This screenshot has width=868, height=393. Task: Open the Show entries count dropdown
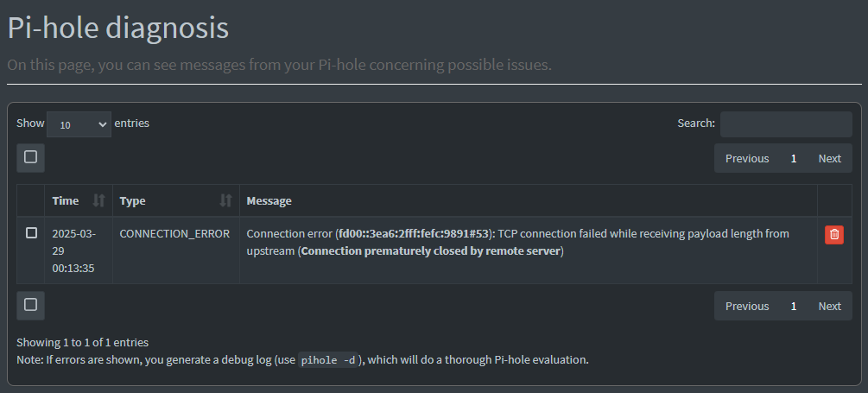(x=79, y=124)
